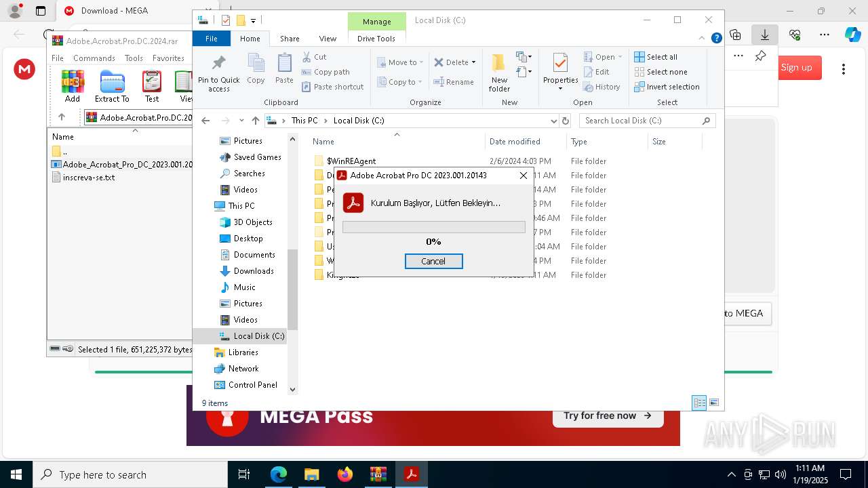Viewport: 868px width, 488px height.
Task: Open the address bar history dropdown
Action: (553, 121)
